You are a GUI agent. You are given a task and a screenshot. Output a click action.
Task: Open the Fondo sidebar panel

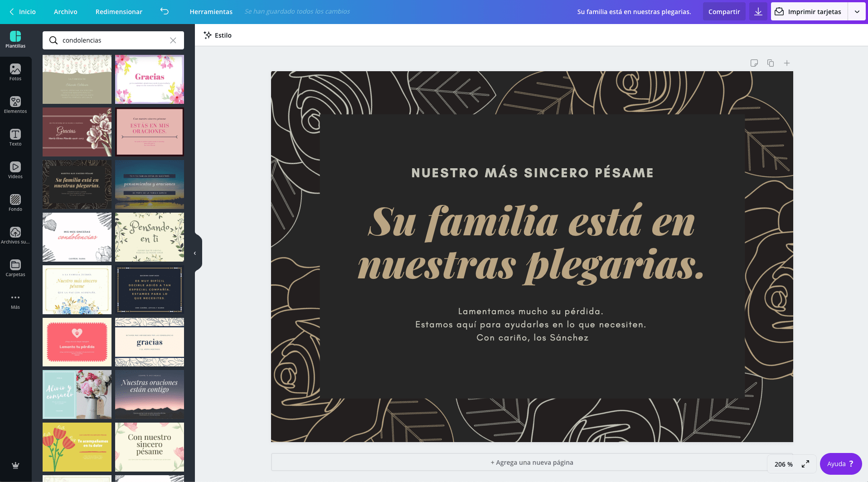(x=15, y=203)
